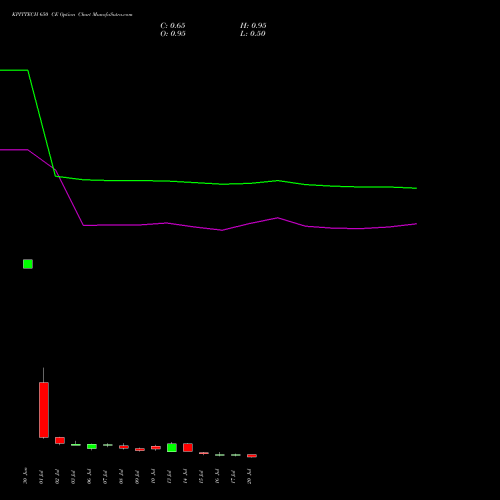Click the chart title text KPITTECH 650 CE

point(35,15)
